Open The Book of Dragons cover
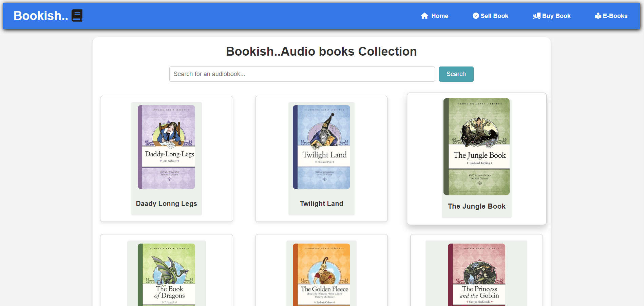This screenshot has width=644, height=306. [166, 275]
